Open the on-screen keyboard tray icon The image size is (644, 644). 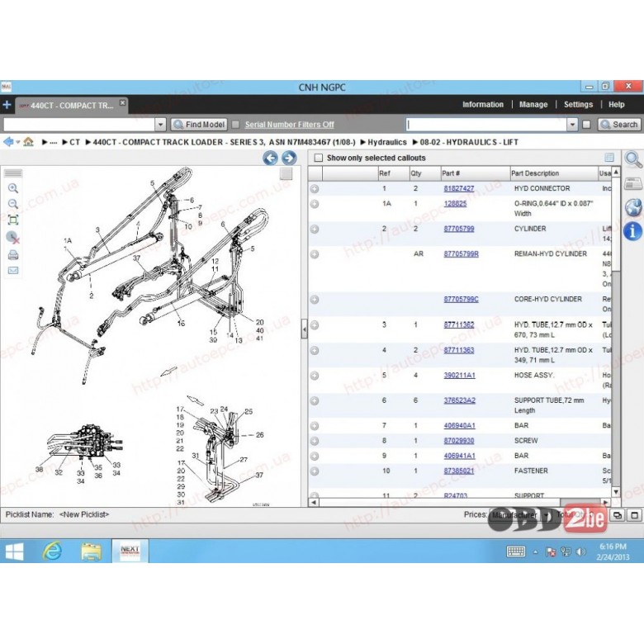tap(516, 552)
